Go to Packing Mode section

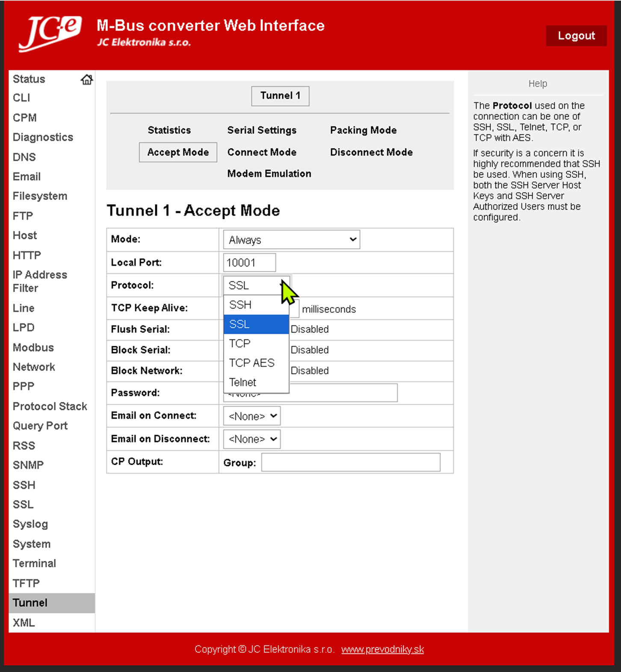point(363,130)
